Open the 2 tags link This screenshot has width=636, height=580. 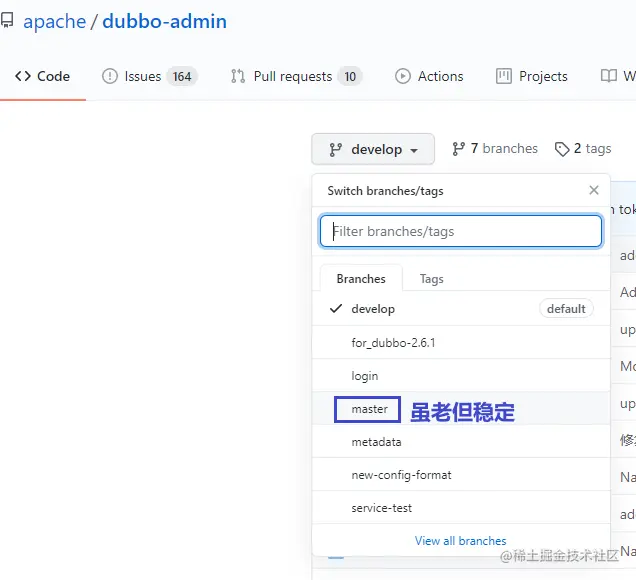point(582,149)
